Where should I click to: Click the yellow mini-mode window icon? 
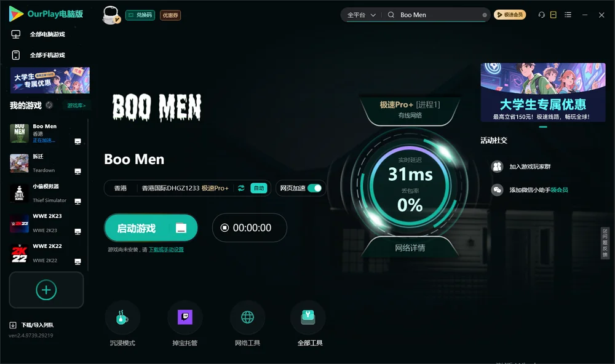pos(553,15)
